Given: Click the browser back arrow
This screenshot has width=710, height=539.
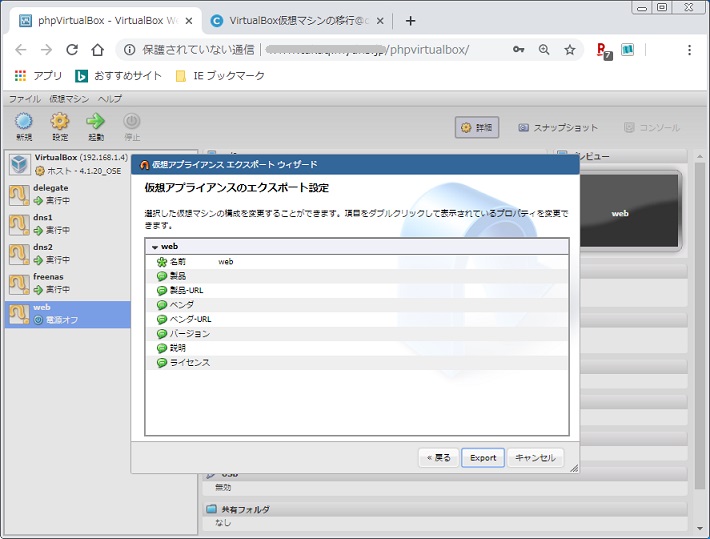Looking at the screenshot, I should [21, 49].
